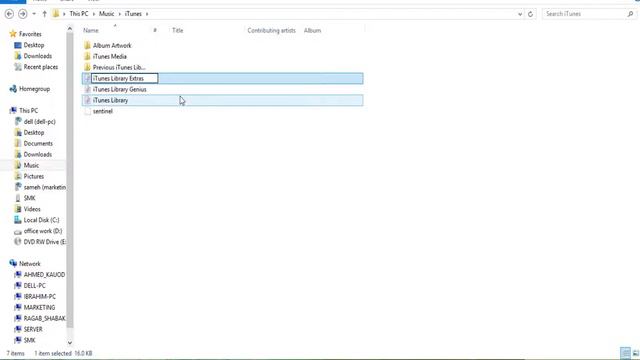Open the address bar history dropdown
This screenshot has width=640, height=360.
click(520, 14)
